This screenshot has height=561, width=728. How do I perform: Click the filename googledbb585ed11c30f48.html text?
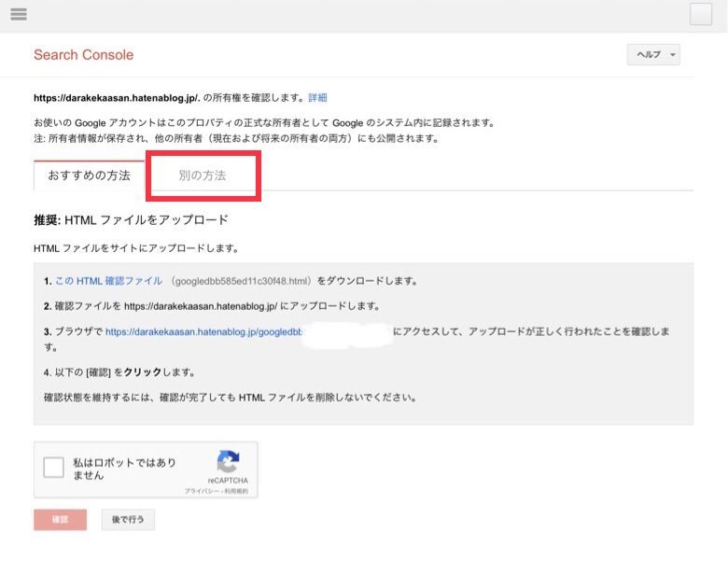(241, 281)
